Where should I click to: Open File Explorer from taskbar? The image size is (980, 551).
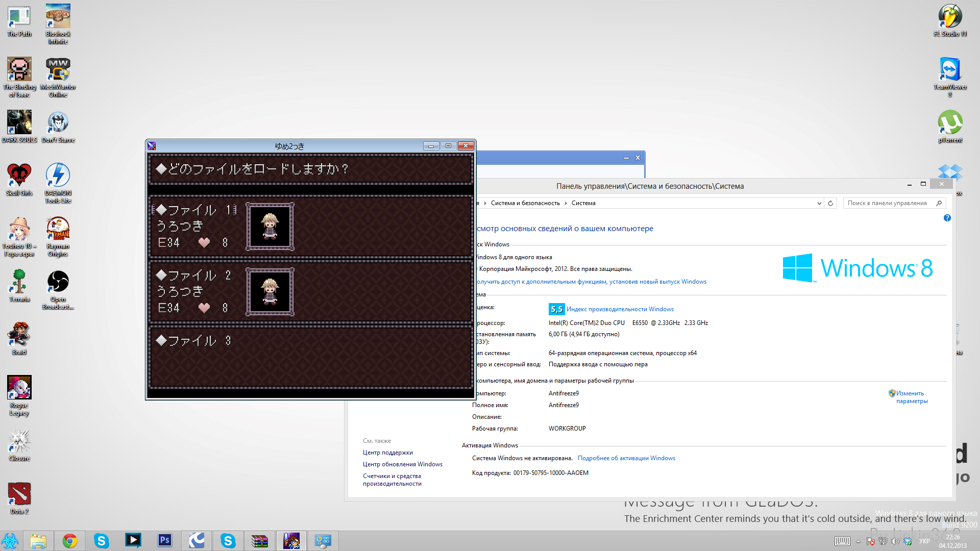click(x=38, y=541)
